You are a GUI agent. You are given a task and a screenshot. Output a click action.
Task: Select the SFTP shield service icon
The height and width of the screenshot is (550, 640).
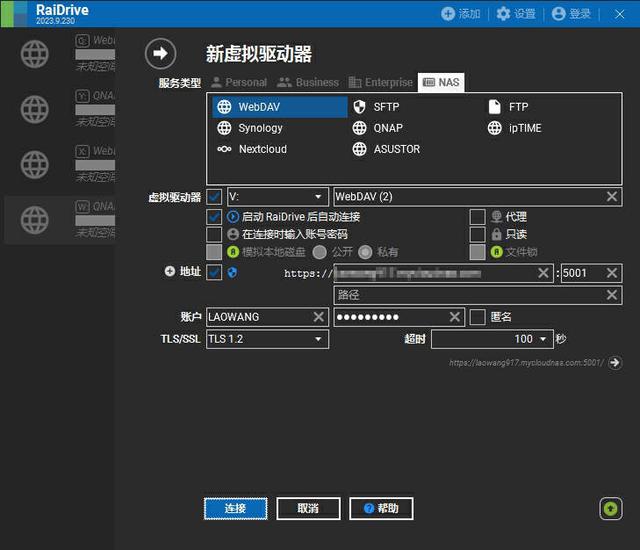pyautogui.click(x=359, y=107)
